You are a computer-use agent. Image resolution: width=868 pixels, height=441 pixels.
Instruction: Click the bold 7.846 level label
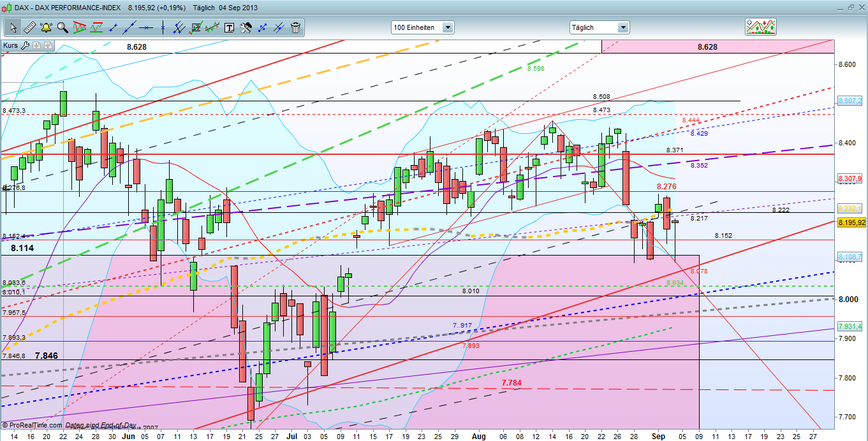(47, 355)
